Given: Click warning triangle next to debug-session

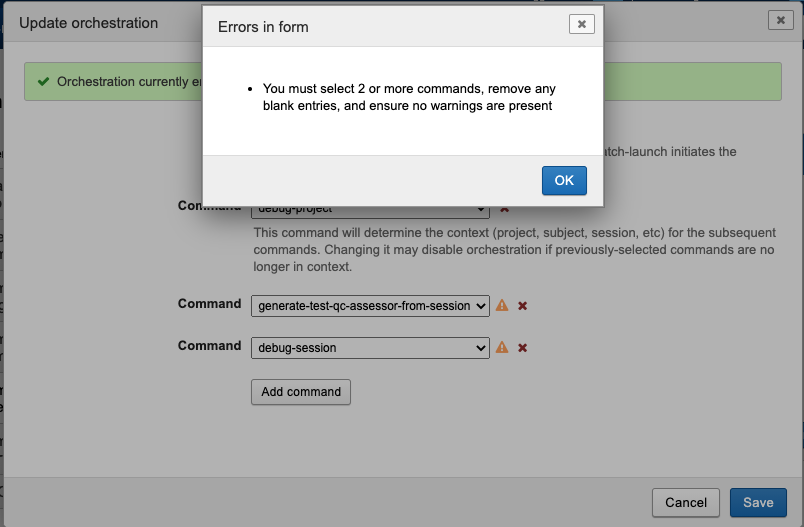Looking at the screenshot, I should 502,347.
